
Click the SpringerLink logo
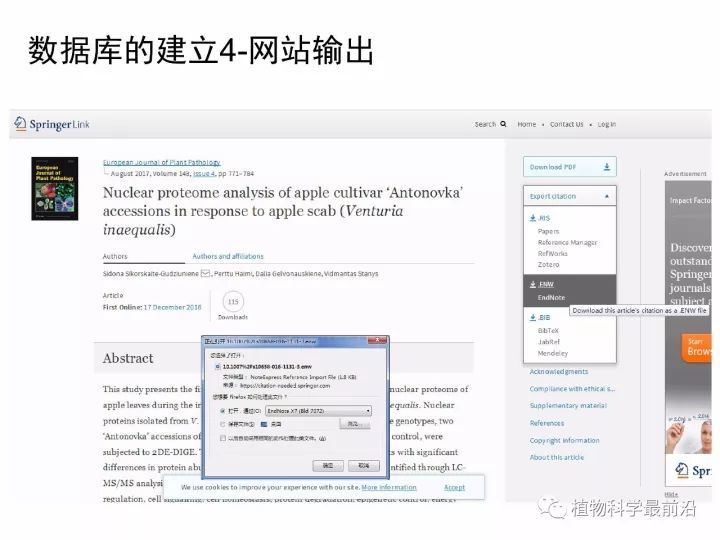(x=50, y=124)
